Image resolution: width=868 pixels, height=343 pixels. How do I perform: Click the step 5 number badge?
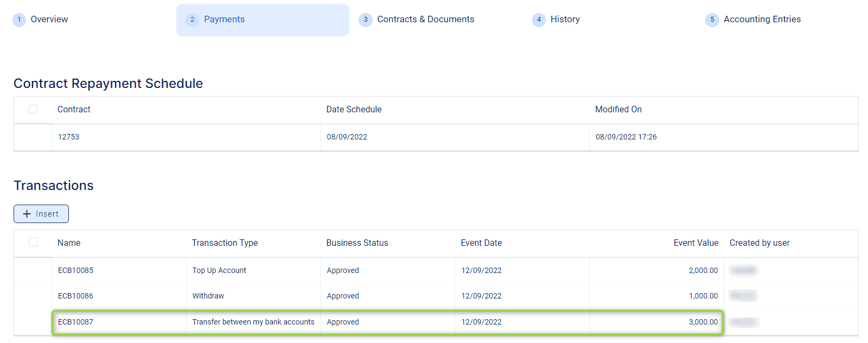(712, 20)
